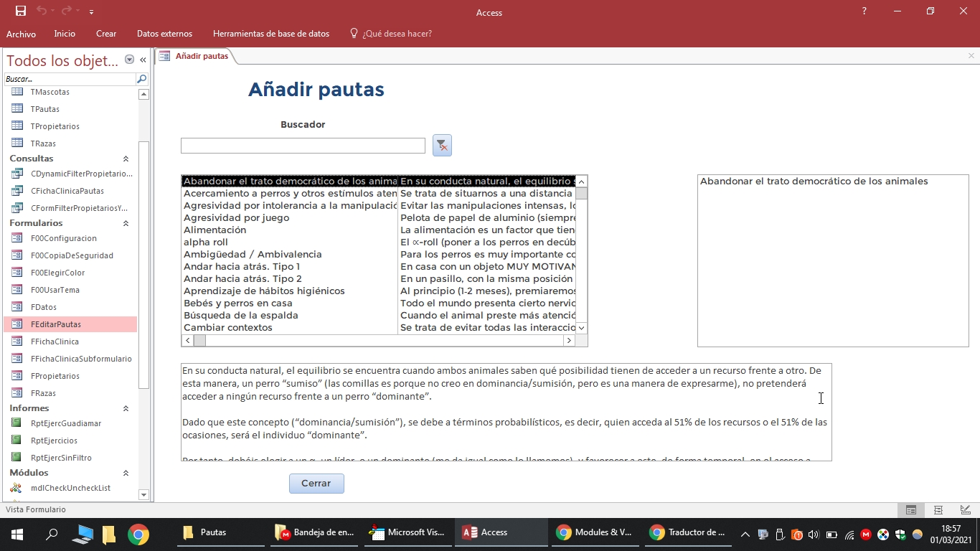Image resolution: width=980 pixels, height=551 pixels.
Task: Select the CFormFilterPropietariosY query icon
Action: 18,208
